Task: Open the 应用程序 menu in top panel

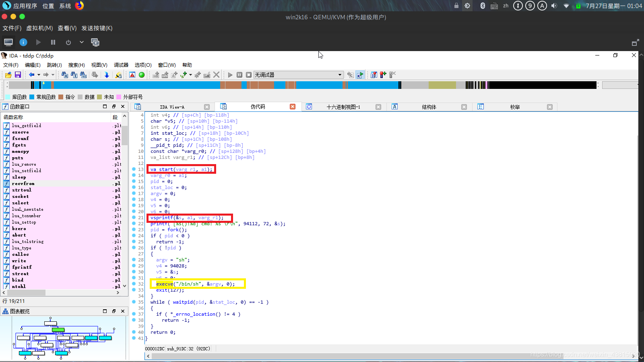Action: coord(25,6)
